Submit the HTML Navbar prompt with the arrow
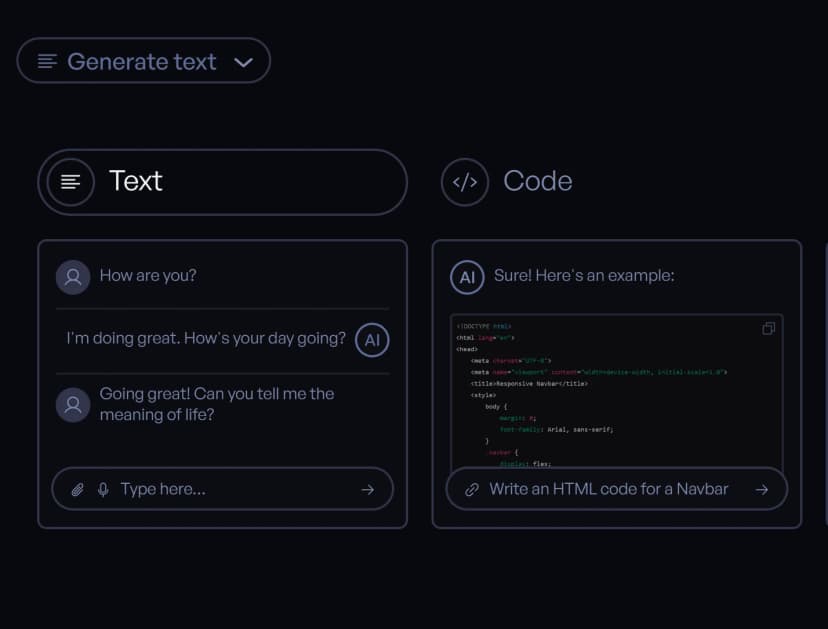Screen dimensions: 828x629 click(762, 490)
